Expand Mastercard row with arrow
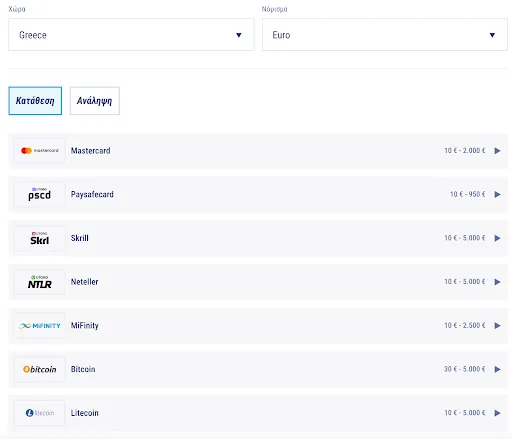This screenshot has height=439, width=512. [x=497, y=151]
